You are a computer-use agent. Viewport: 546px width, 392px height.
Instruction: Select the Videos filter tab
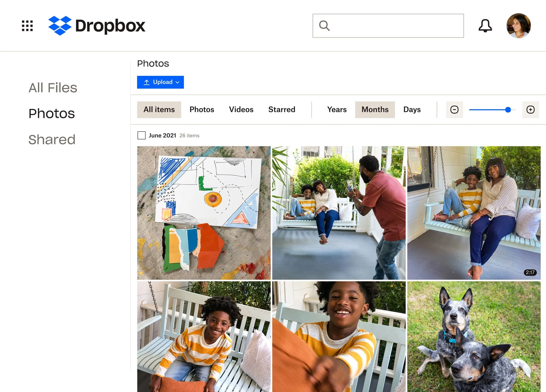(241, 109)
